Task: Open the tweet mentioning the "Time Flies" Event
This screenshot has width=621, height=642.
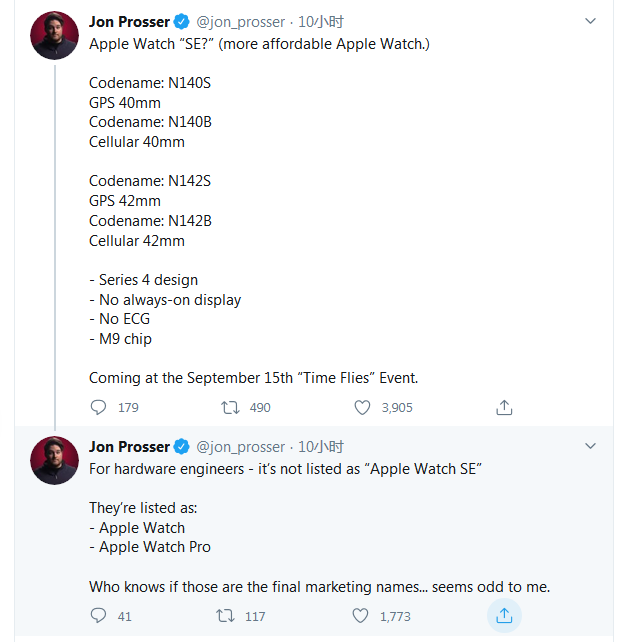Action: tap(253, 378)
